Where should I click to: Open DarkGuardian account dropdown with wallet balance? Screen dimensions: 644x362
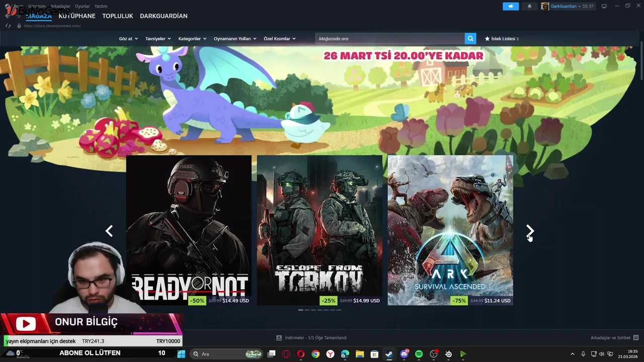click(572, 6)
